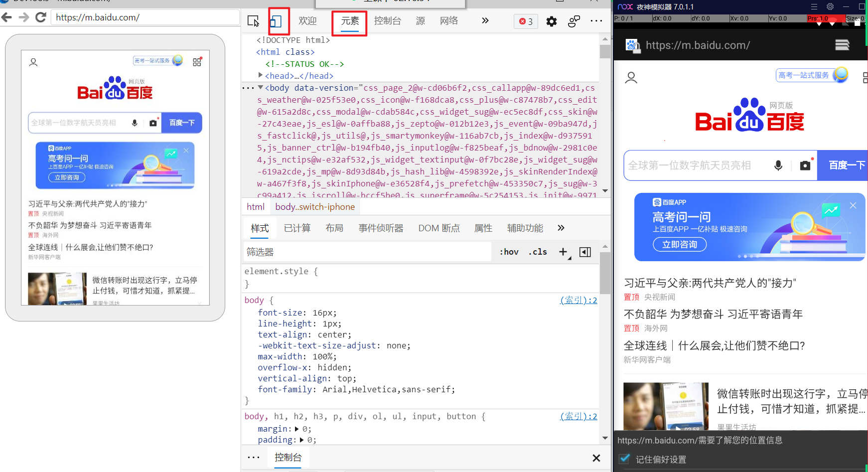Viewport: 868px width, 472px height.
Task: Open the user profile icon in Nox
Action: tap(631, 78)
